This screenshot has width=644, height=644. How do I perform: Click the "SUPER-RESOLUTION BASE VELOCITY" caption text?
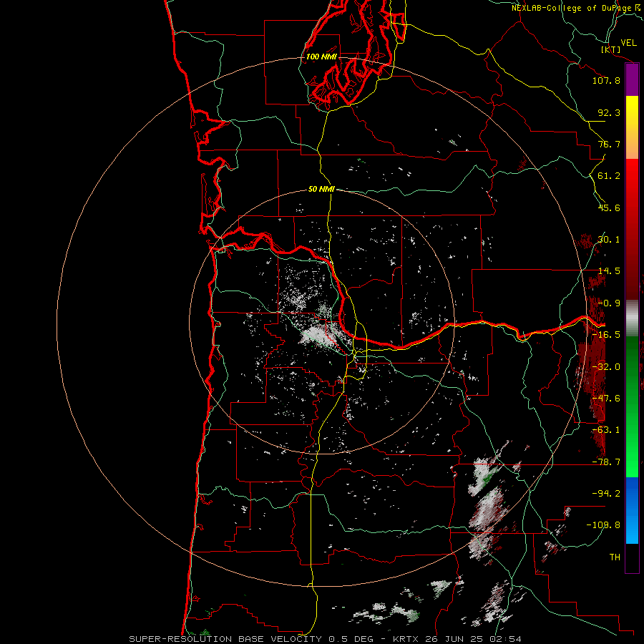pyautogui.click(x=226, y=639)
